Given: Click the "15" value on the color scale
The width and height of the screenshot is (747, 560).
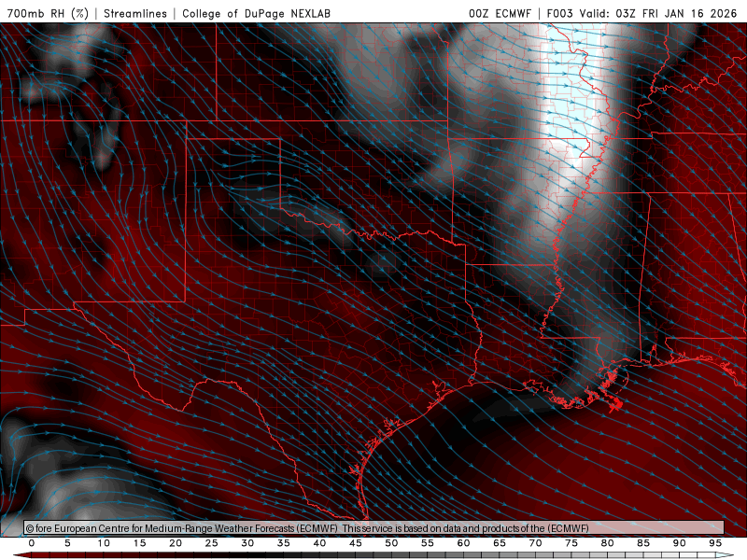Looking at the screenshot, I should [139, 543].
